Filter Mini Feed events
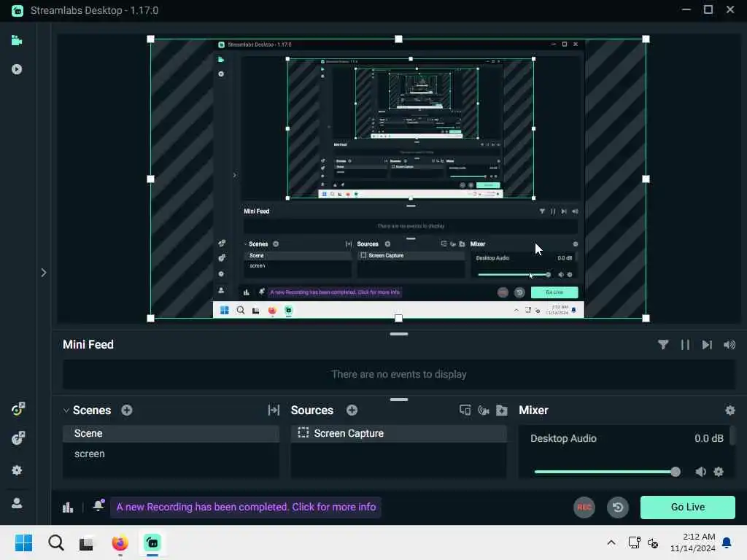Image resolution: width=747 pixels, height=560 pixels. (x=662, y=345)
